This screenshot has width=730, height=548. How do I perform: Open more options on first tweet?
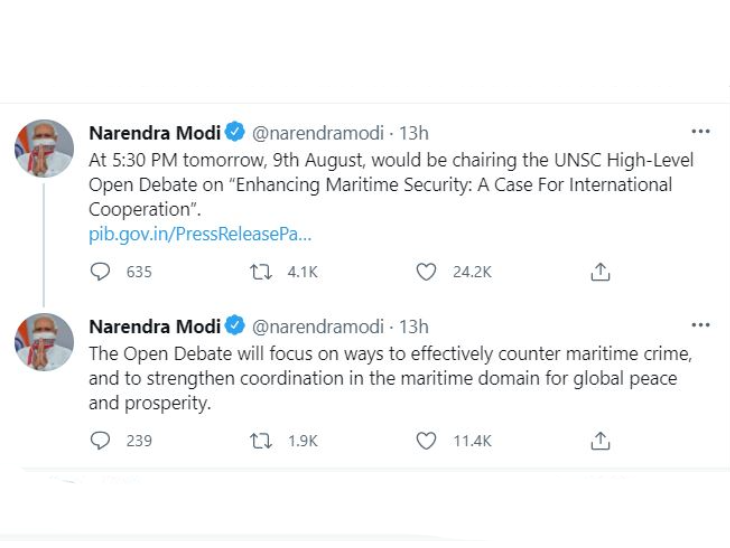pyautogui.click(x=700, y=132)
